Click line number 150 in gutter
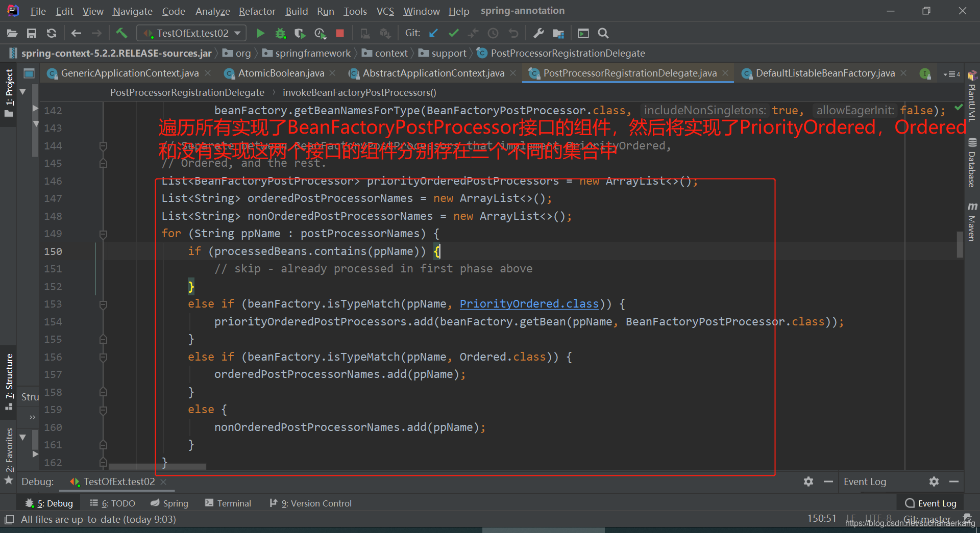Viewport: 980px width, 533px height. (53, 251)
